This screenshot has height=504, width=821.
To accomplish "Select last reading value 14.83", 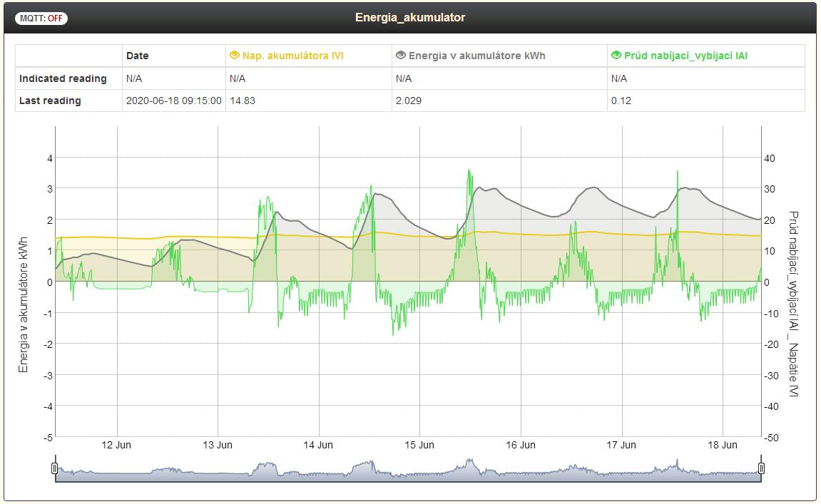I will tap(243, 101).
